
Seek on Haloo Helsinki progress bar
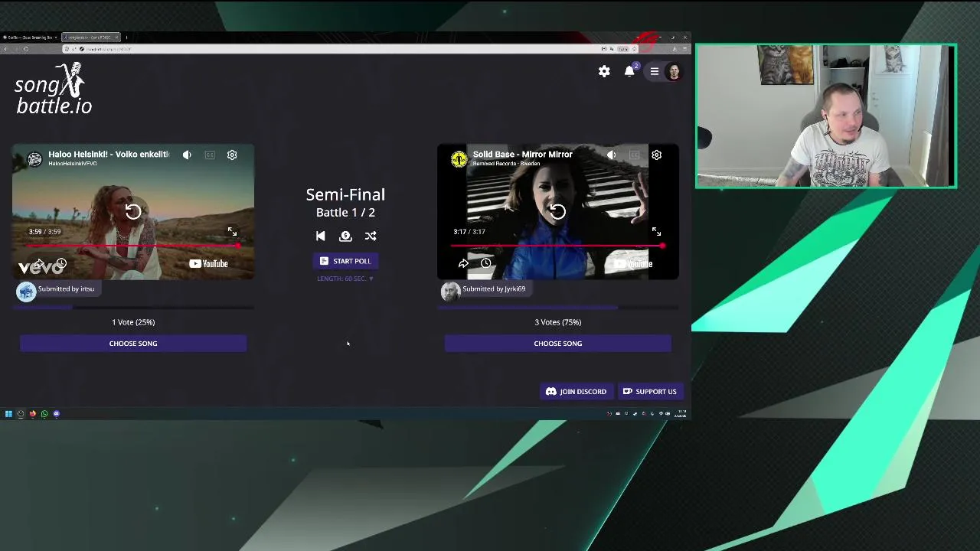133,246
